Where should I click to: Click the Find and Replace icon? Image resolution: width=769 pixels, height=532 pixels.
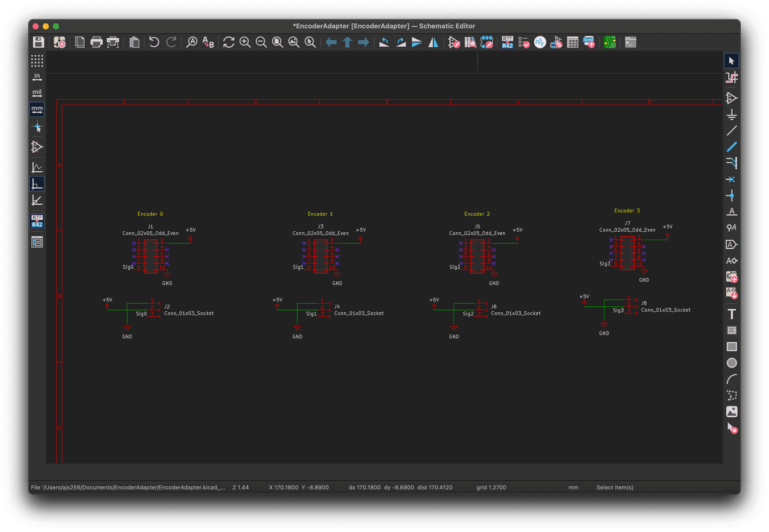click(x=208, y=42)
